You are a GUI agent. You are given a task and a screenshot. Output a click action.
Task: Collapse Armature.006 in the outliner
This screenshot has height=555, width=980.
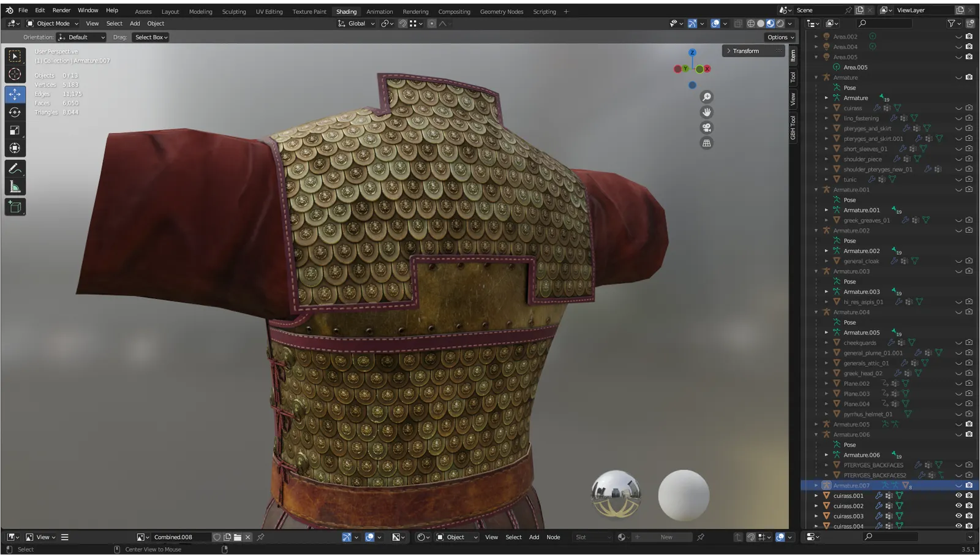point(816,434)
